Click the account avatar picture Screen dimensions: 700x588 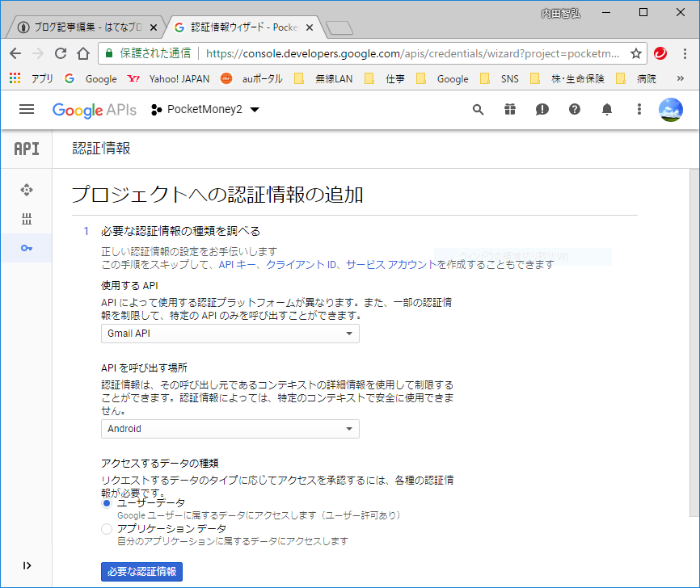(x=671, y=110)
